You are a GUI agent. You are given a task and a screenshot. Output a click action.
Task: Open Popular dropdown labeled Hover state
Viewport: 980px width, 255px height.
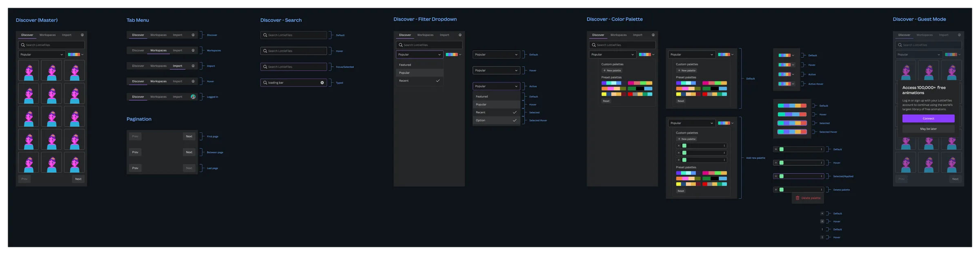tap(496, 70)
